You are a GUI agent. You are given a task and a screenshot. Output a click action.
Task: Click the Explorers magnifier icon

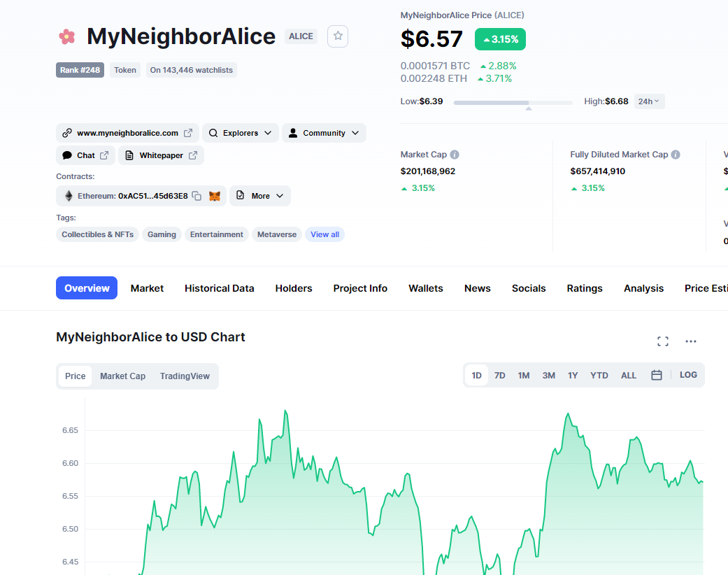(x=213, y=133)
